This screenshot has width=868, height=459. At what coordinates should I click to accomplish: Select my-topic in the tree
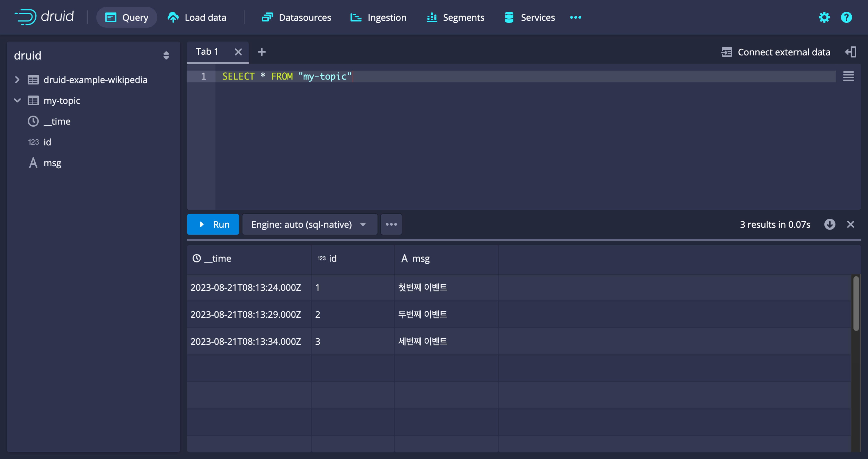click(62, 101)
